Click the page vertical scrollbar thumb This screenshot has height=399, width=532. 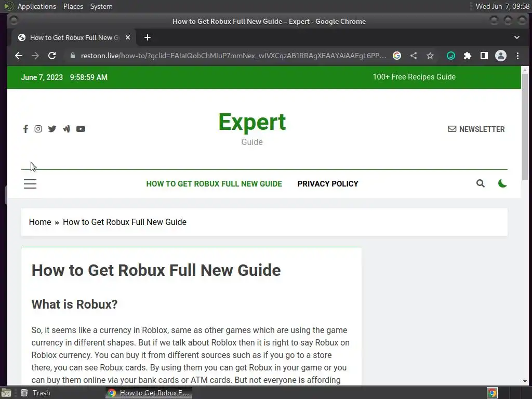coord(525,127)
